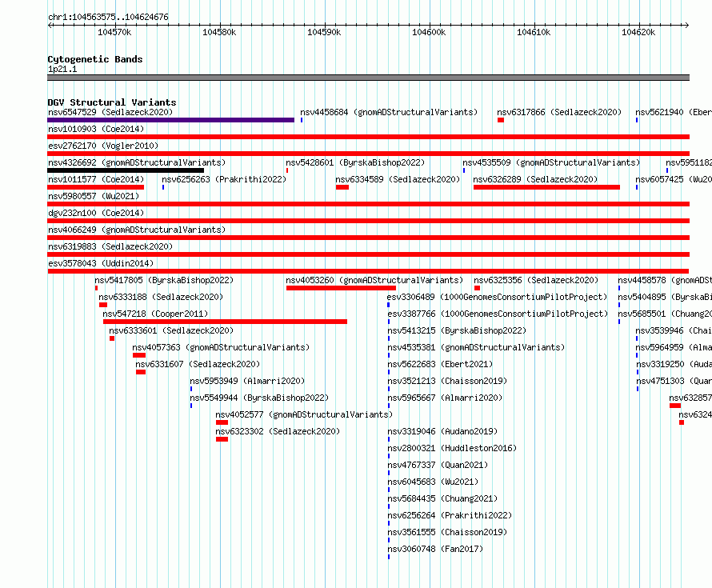The width and height of the screenshot is (712, 588).
Task: Select nsv4053260 (gnomADStructuralVariants) label
Action: coord(374,280)
